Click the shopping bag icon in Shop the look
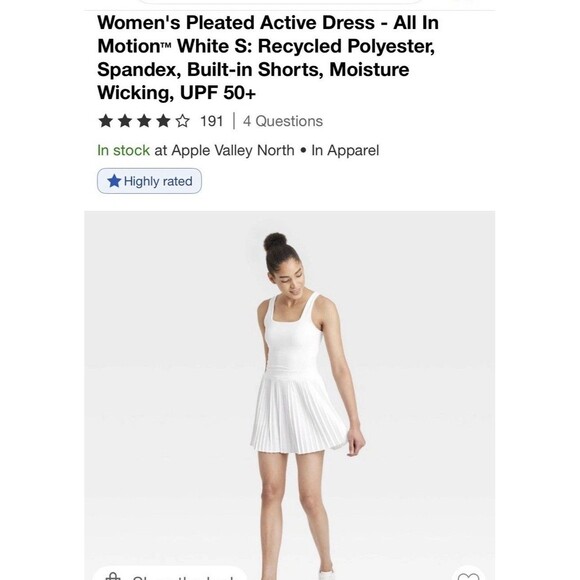Screen dimensions: 580x580 (113, 576)
